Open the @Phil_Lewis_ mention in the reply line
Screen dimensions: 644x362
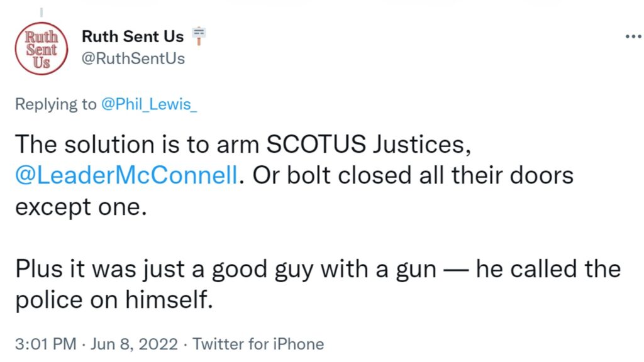tap(149, 104)
